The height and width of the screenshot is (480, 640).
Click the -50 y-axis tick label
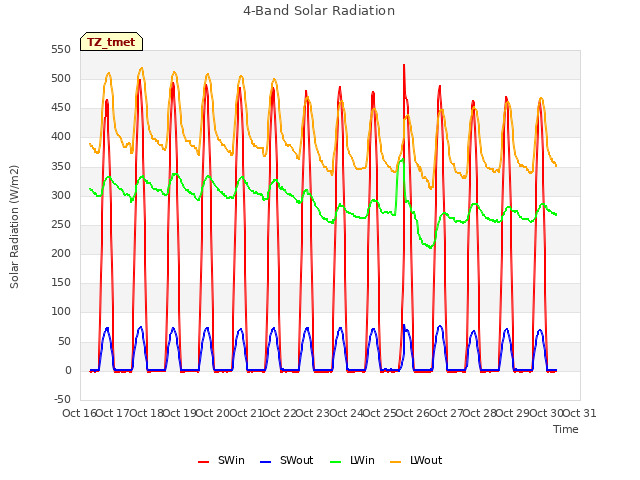coord(62,399)
